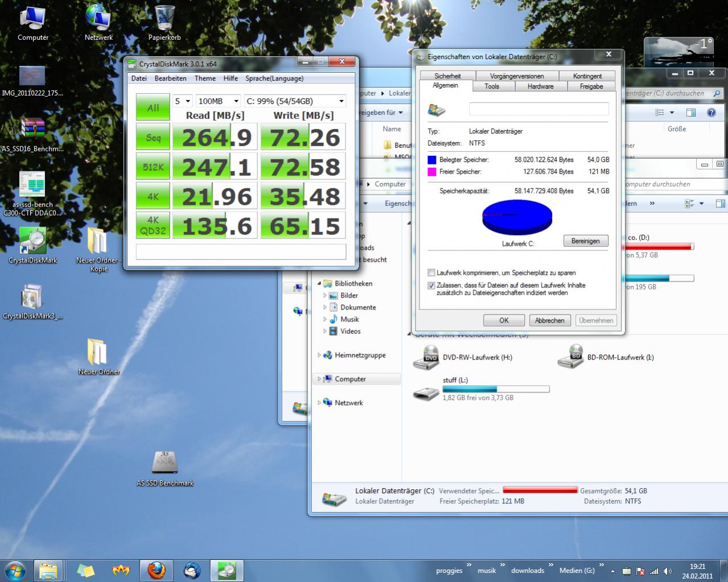This screenshot has height=582, width=728.
Task: Open the 100MB test size dropdown
Action: (x=219, y=101)
